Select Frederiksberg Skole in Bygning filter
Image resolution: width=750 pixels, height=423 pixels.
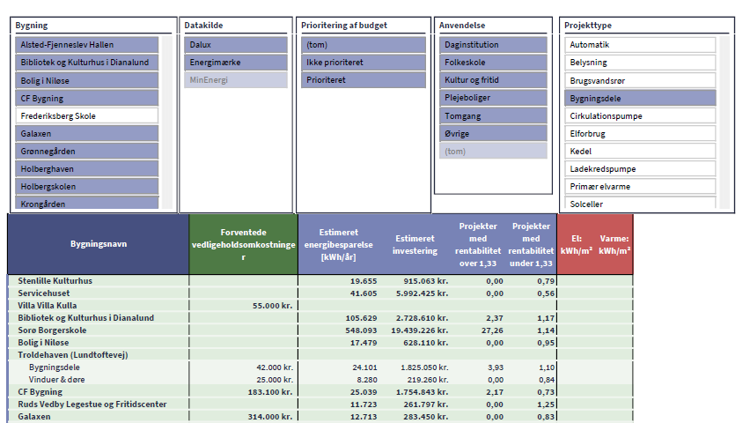[x=87, y=116]
